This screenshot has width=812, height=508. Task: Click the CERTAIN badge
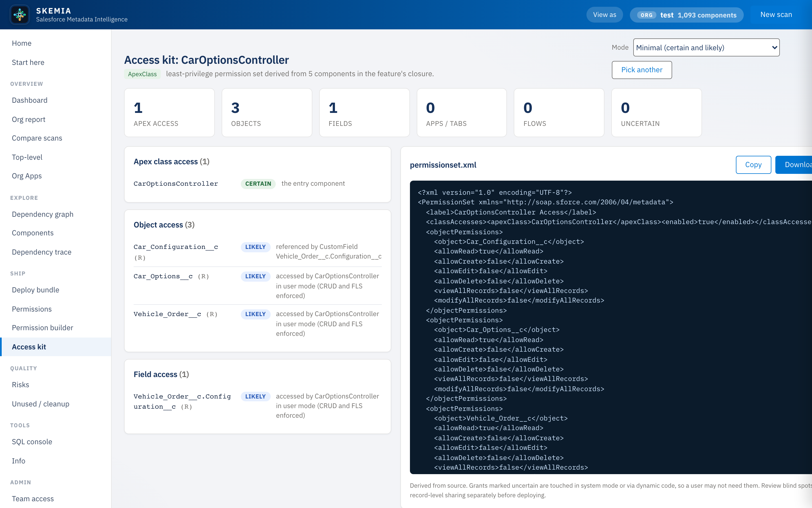pyautogui.click(x=258, y=184)
